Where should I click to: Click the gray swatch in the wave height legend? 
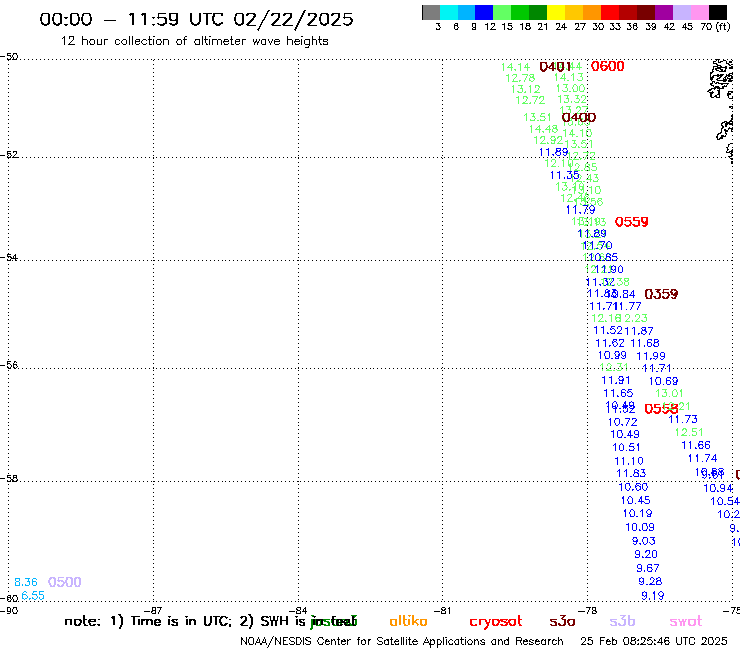pyautogui.click(x=431, y=12)
